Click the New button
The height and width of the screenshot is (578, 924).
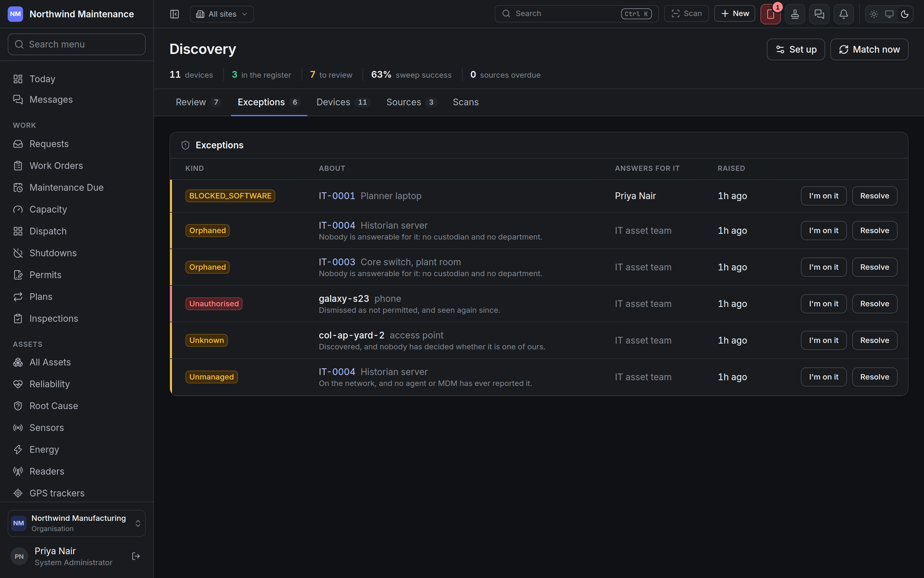click(734, 13)
